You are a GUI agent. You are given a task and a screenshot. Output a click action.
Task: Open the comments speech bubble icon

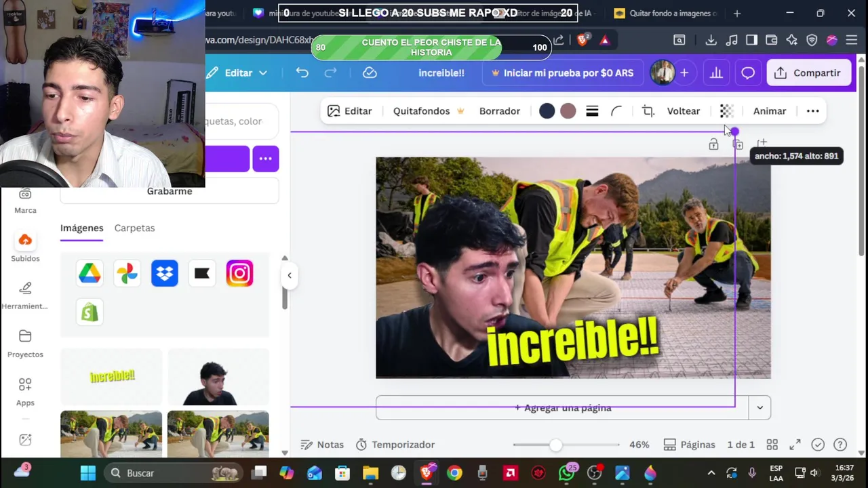tap(748, 73)
